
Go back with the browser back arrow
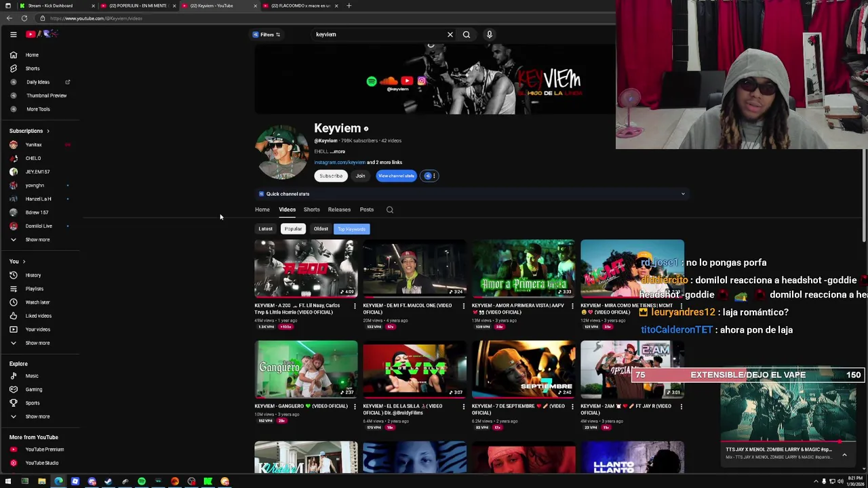click(x=9, y=18)
